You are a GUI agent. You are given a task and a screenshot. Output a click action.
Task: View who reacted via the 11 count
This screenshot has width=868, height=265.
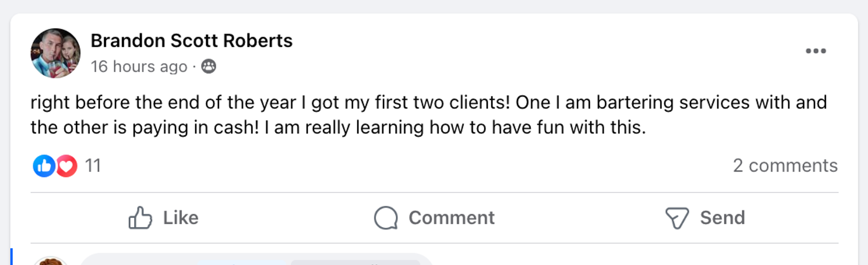pos(93,166)
